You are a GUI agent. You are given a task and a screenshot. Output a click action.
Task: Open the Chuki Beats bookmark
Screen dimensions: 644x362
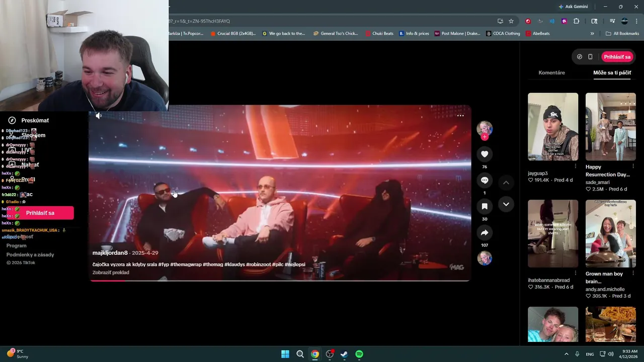(x=379, y=34)
